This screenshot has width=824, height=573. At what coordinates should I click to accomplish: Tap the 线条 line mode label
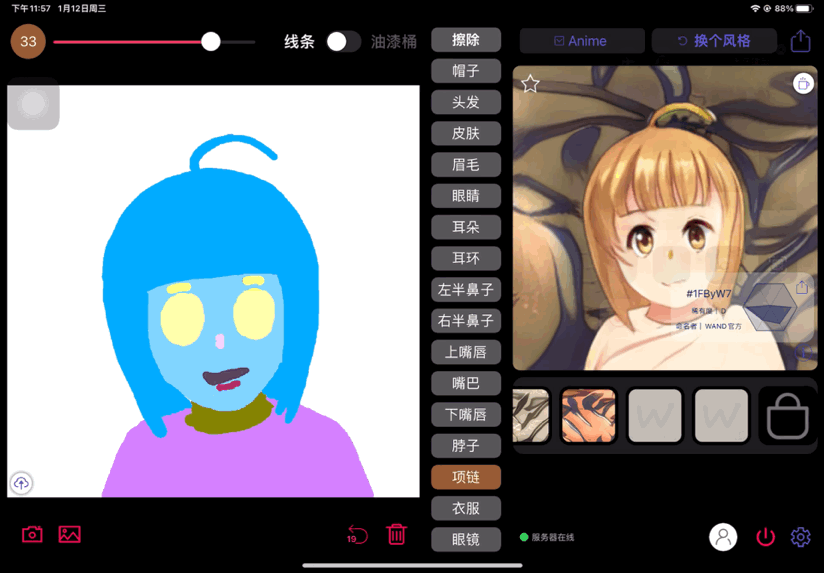pyautogui.click(x=299, y=42)
